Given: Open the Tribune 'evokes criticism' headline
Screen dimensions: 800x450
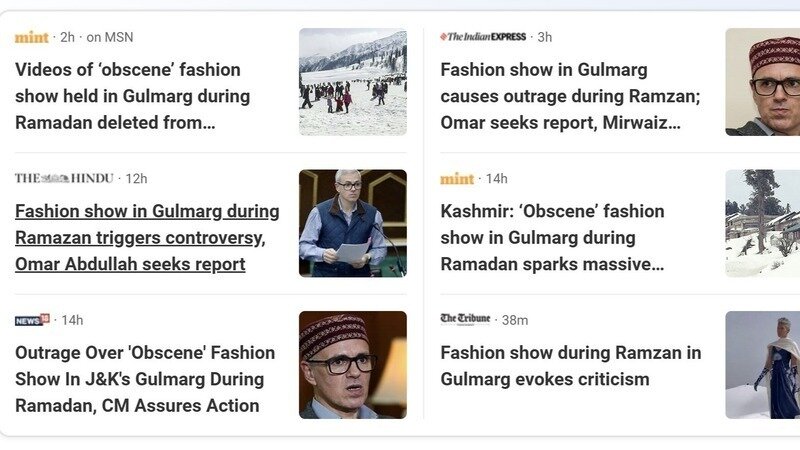Looking at the screenshot, I should click(570, 366).
